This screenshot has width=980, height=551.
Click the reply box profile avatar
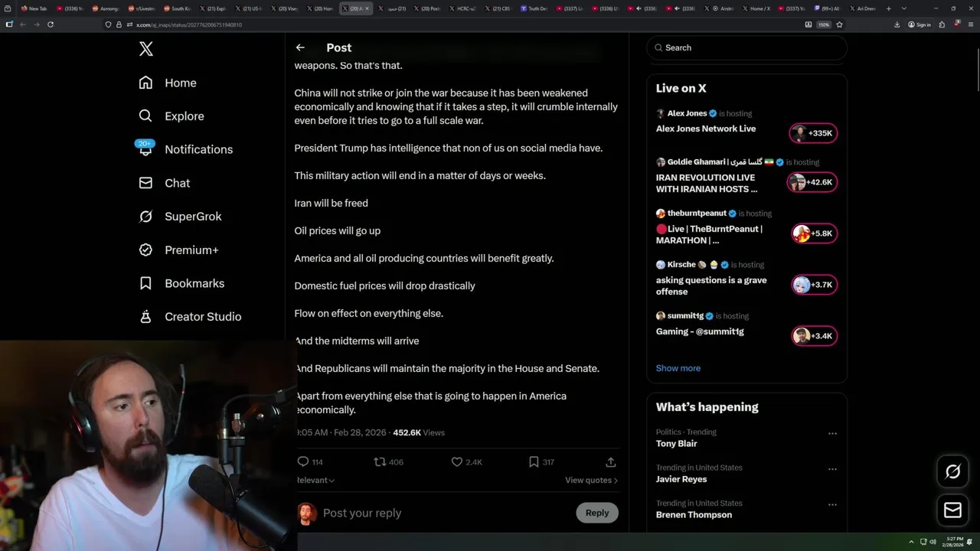[x=306, y=513]
